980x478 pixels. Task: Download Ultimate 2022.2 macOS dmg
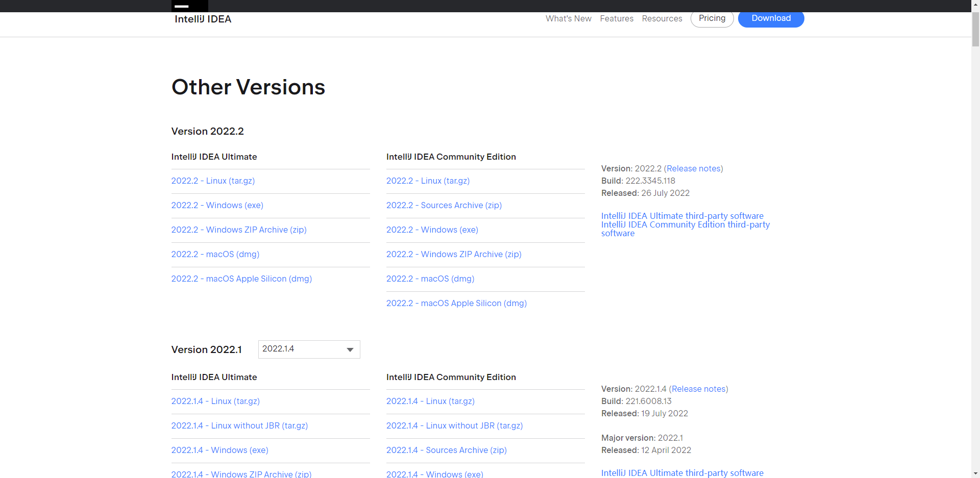coord(215,254)
